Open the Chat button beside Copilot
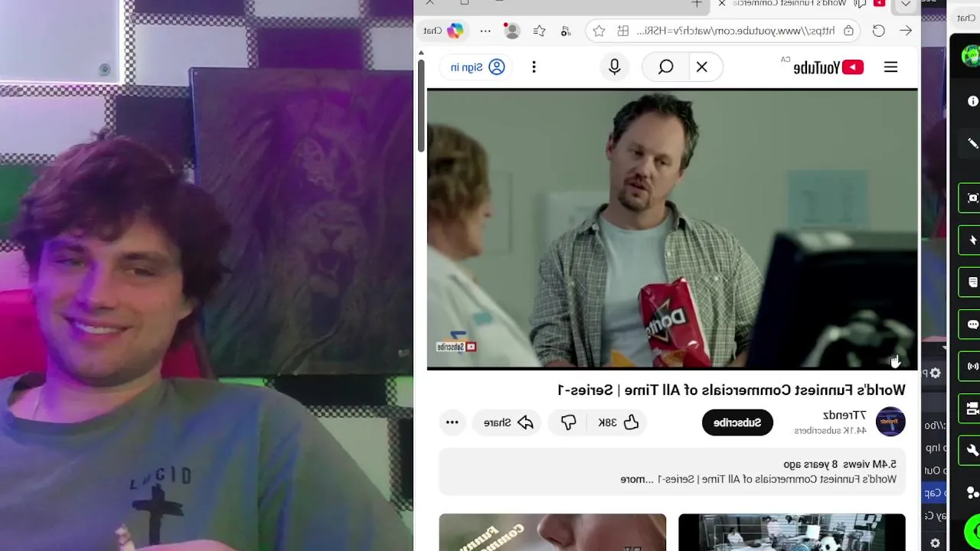Image resolution: width=980 pixels, height=551 pixels. [x=433, y=31]
